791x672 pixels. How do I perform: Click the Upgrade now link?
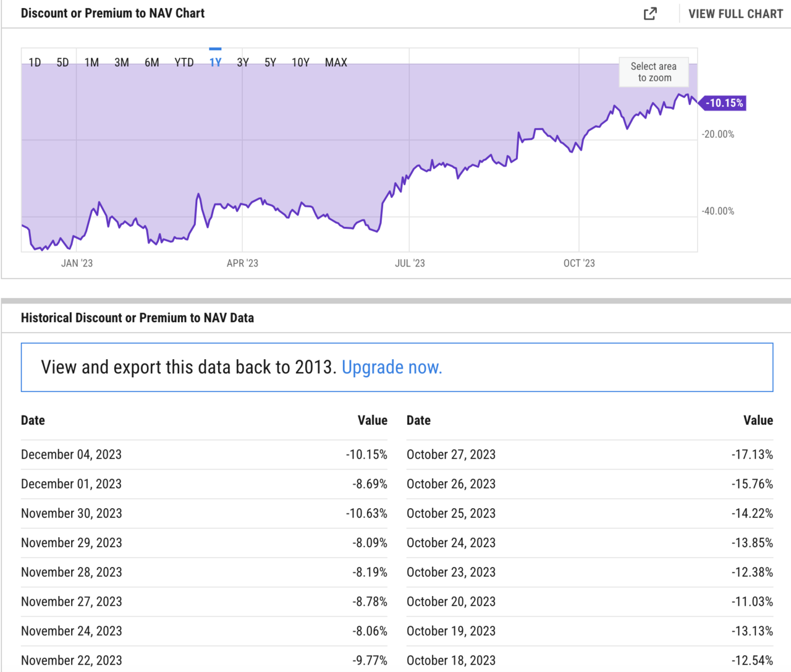392,367
